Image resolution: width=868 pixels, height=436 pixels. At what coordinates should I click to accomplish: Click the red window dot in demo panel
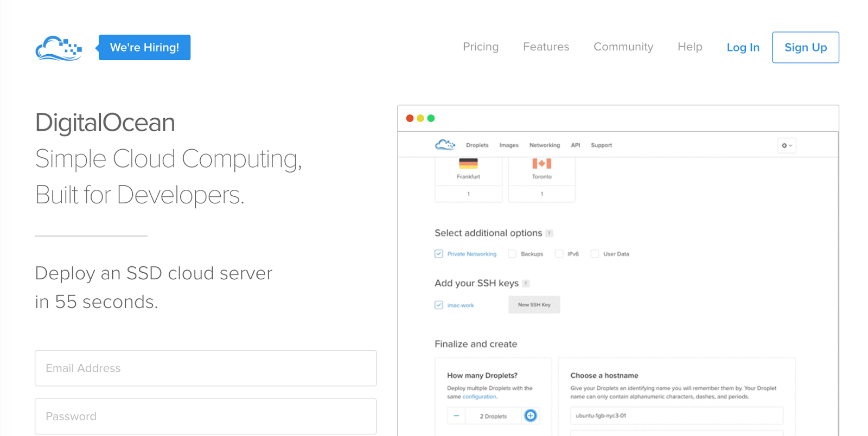coord(410,118)
